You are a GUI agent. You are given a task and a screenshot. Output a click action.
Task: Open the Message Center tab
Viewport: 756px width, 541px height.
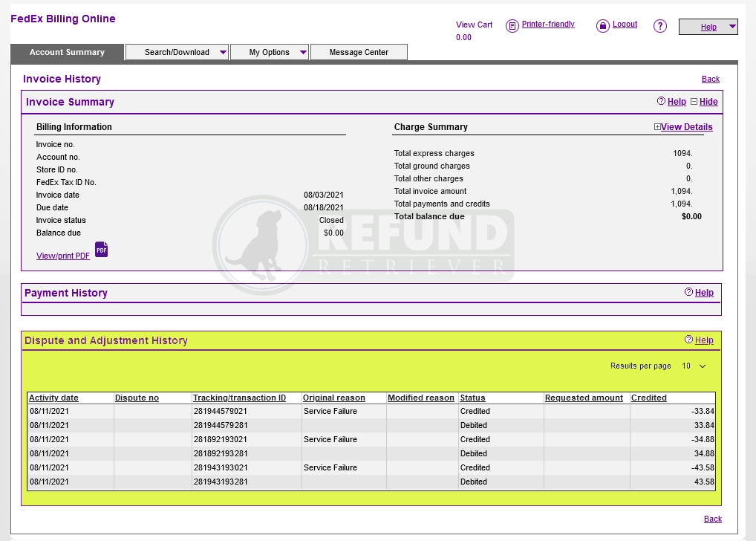click(x=359, y=52)
